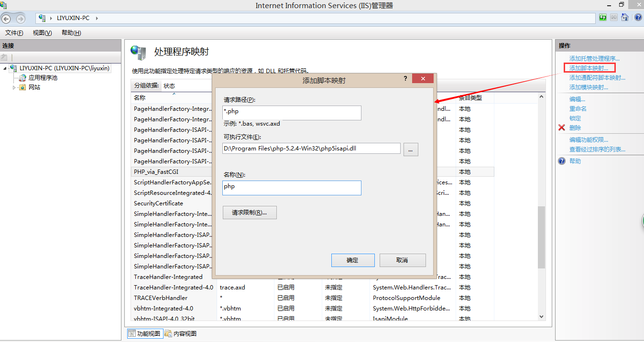Image resolution: width=644 pixels, height=342 pixels.
Task: Click the home icon in the top toolbar
Action: [625, 17]
